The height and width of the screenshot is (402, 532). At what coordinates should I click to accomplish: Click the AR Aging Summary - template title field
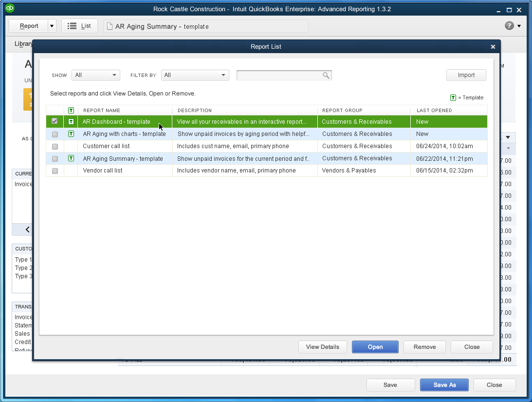click(205, 26)
